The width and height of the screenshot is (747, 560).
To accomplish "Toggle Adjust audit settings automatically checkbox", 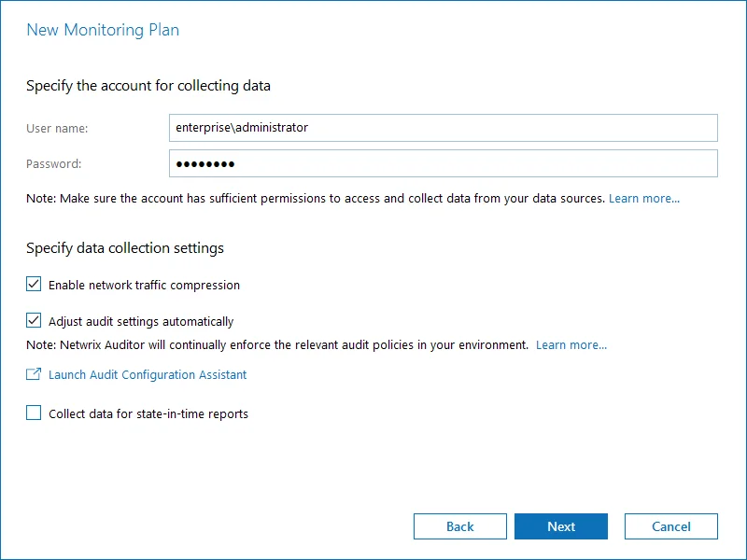I will (x=34, y=320).
